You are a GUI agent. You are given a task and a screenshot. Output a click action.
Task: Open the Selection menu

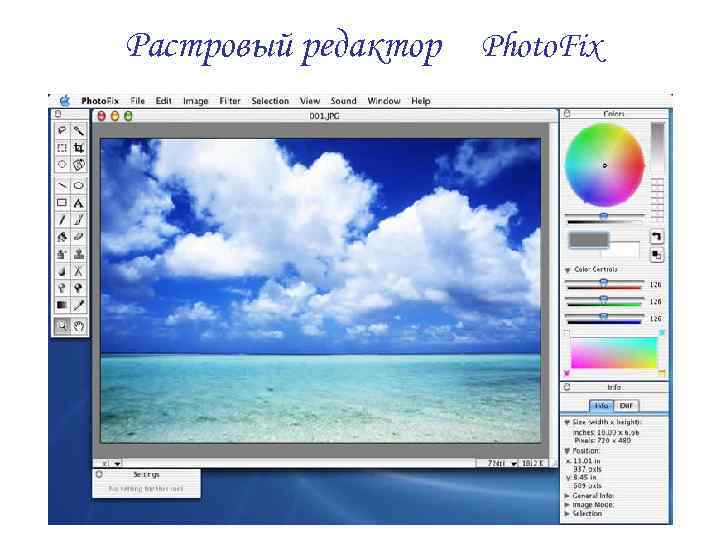[x=270, y=101]
